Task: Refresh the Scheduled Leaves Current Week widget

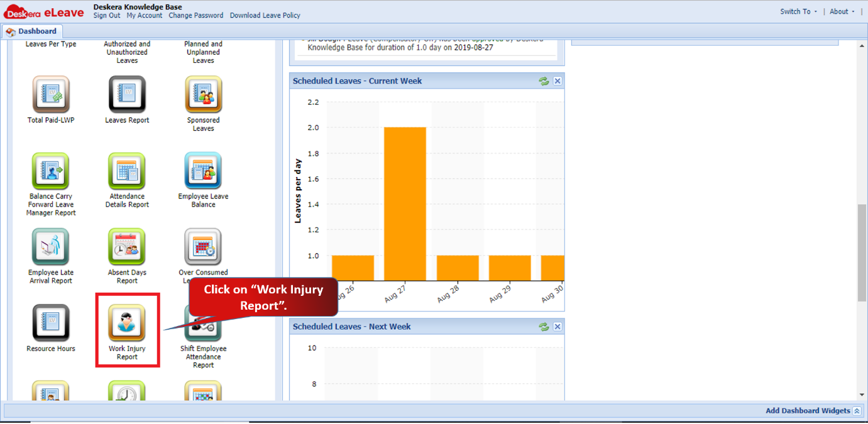Action: tap(544, 81)
